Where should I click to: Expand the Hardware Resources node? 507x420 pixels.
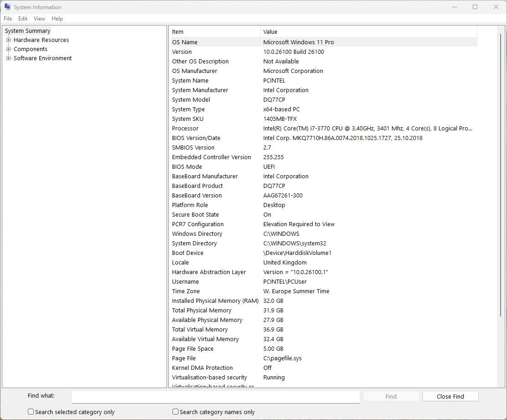[x=8, y=40]
